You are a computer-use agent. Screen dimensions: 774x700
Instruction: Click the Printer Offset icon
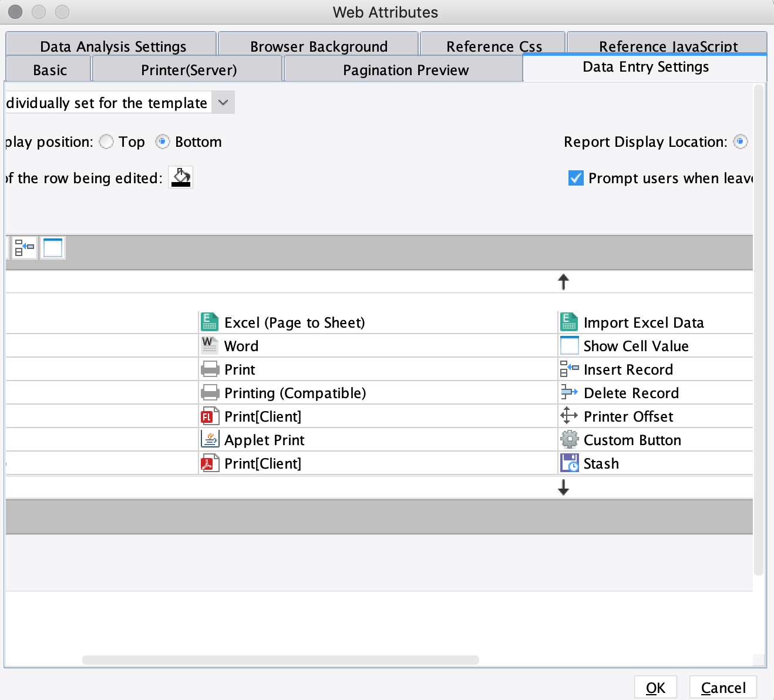pyautogui.click(x=568, y=416)
